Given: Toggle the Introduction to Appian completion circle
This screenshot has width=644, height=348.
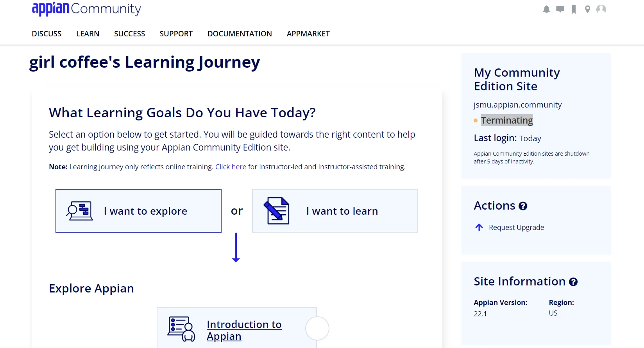Looking at the screenshot, I should (317, 328).
